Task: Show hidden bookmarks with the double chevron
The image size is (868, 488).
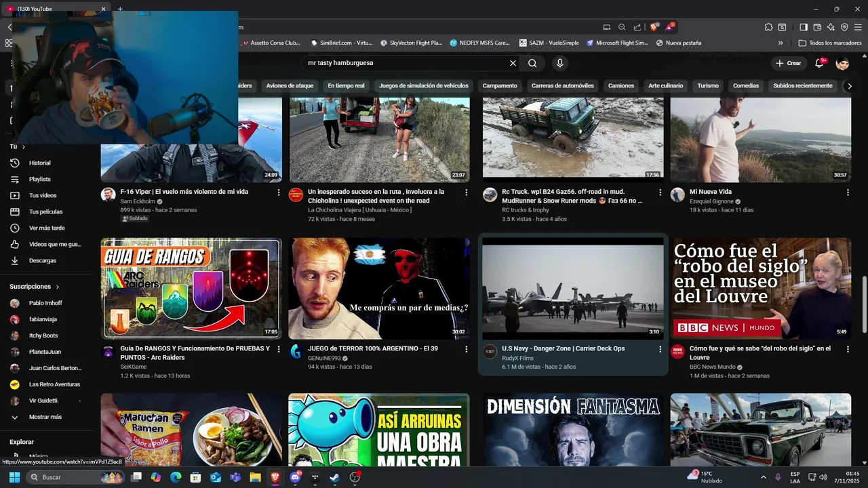Action: point(781,43)
